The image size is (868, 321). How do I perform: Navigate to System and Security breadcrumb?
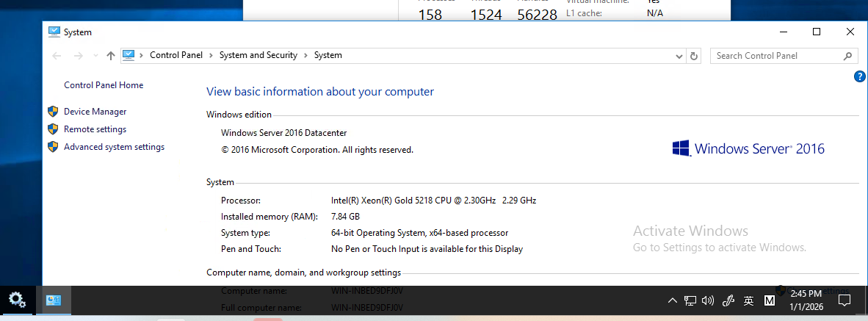point(258,55)
